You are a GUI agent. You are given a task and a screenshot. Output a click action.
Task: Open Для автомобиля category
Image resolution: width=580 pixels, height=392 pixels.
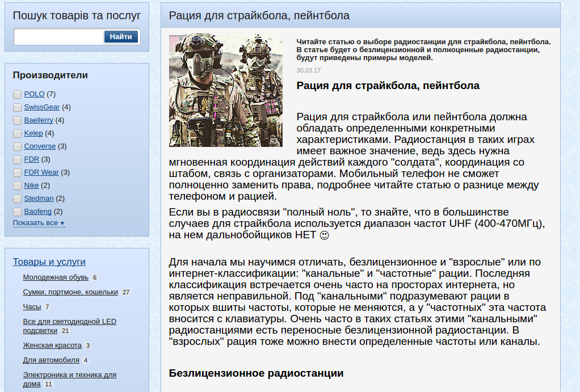51,360
